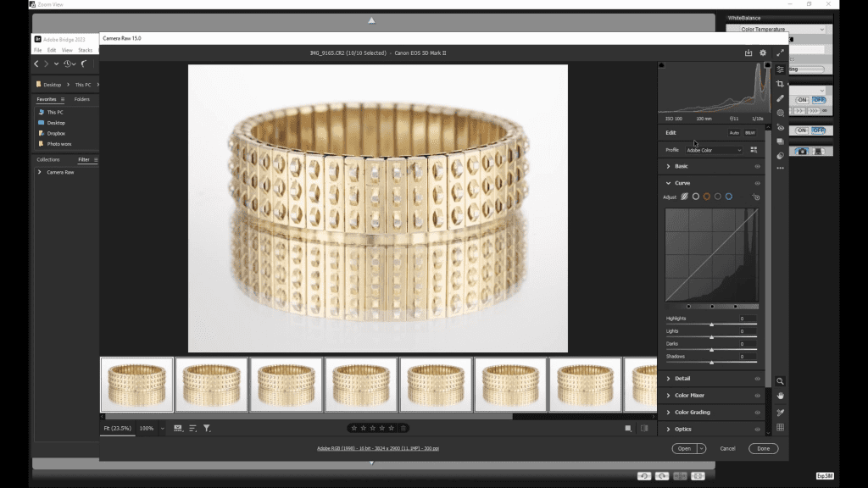The width and height of the screenshot is (868, 488).
Task: Open profile browser grid icon
Action: pos(754,150)
